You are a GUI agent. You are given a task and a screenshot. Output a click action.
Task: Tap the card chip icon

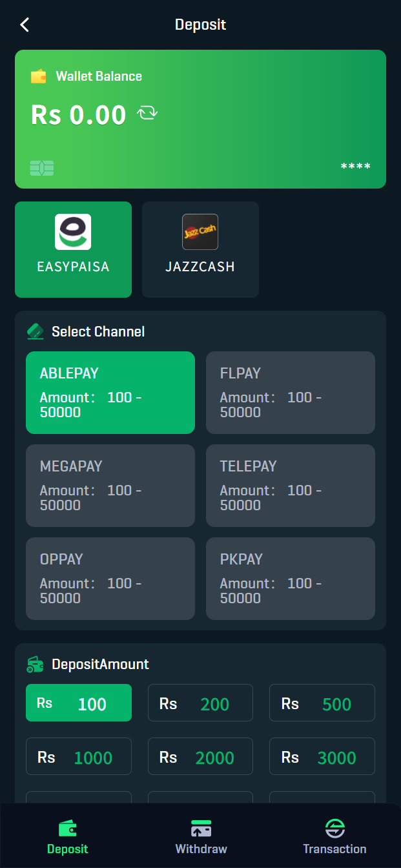(42, 168)
